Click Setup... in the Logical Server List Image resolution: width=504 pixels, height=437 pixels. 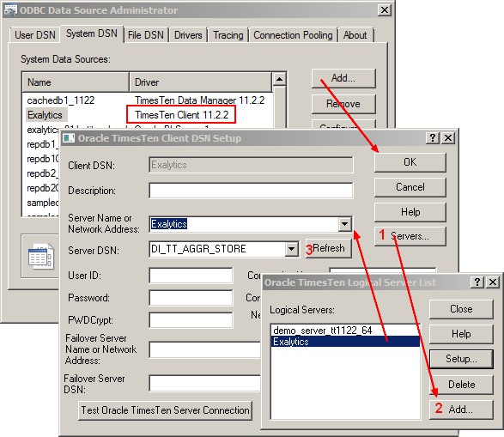tap(461, 359)
